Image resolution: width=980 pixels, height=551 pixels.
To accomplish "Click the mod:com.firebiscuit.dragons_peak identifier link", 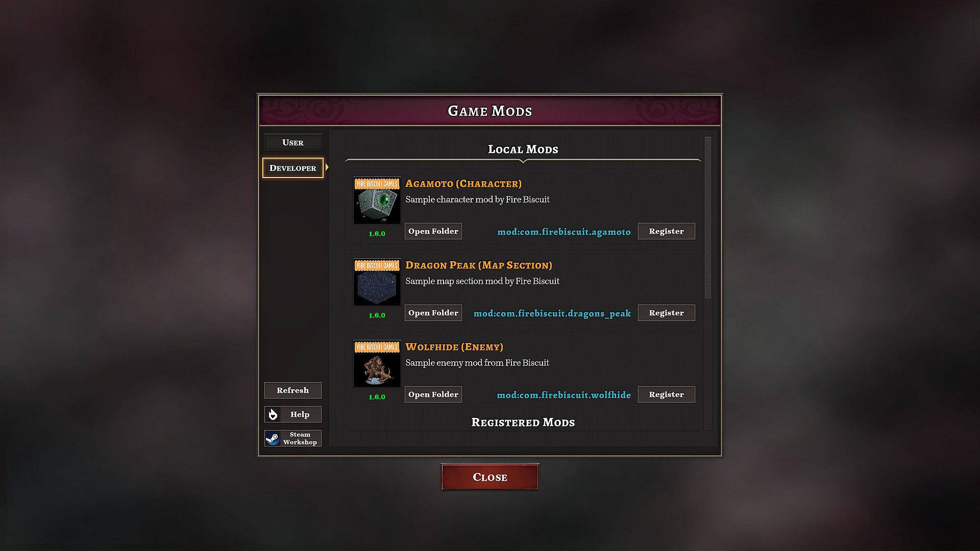I will click(x=552, y=313).
